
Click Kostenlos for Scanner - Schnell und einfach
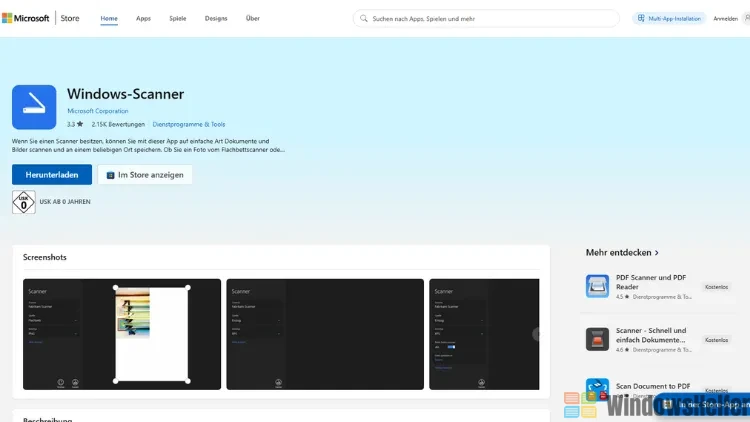pyautogui.click(x=716, y=340)
